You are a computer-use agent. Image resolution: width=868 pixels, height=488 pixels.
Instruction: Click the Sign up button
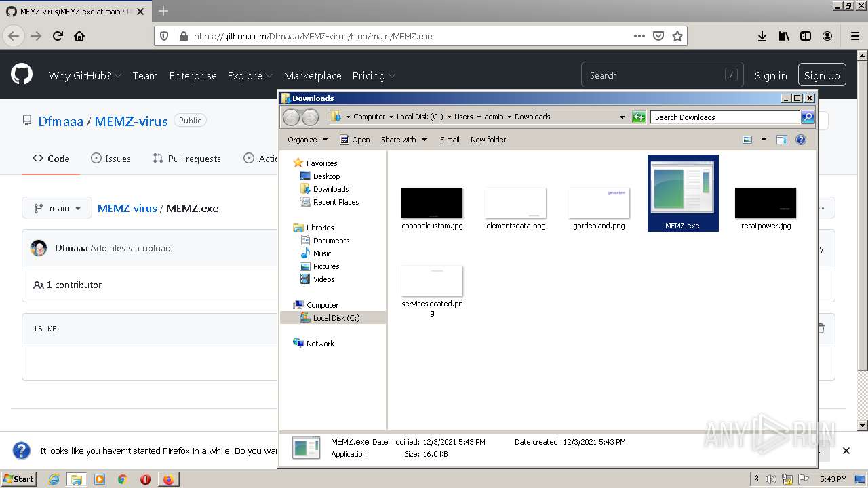[x=822, y=75]
